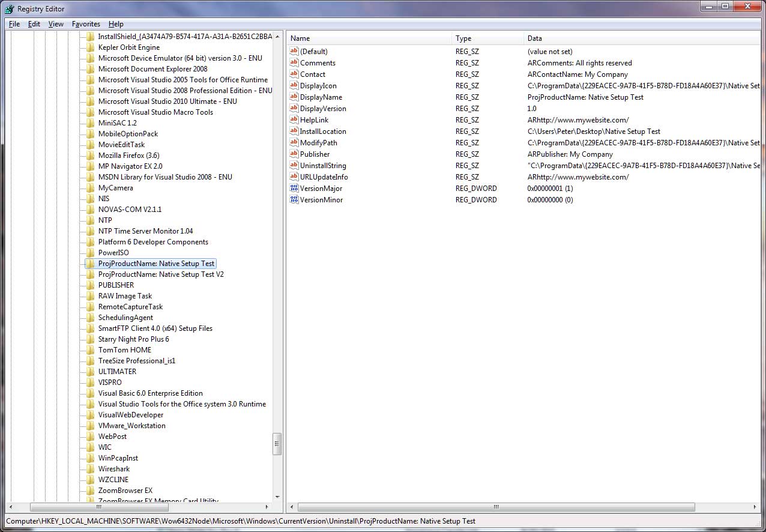Click the string icon beside InstallLocation value
The width and height of the screenshot is (766, 532).
coord(294,131)
